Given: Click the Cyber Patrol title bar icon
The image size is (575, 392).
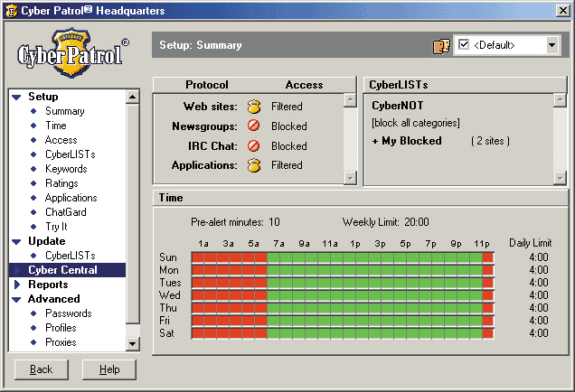Looking at the screenshot, I should point(12,11).
